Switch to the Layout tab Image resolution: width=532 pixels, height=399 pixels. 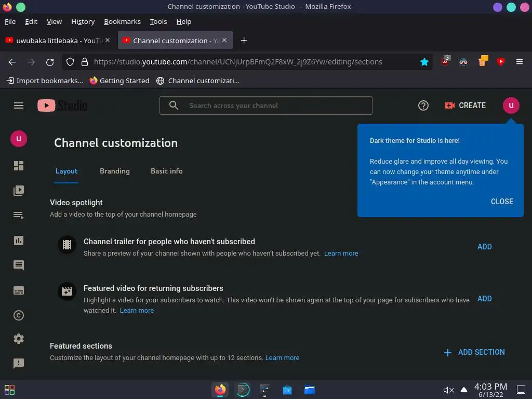point(66,171)
